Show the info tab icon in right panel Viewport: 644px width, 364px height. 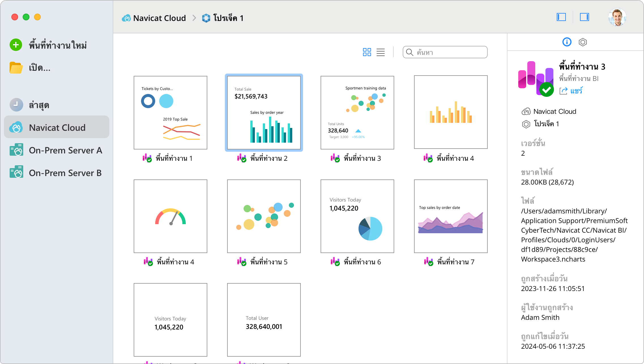click(567, 42)
